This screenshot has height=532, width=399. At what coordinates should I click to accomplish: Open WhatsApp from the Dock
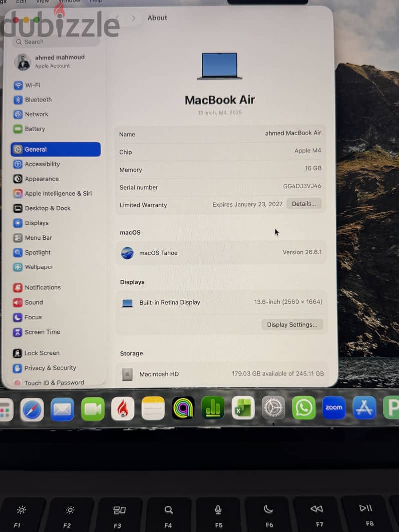(304, 407)
